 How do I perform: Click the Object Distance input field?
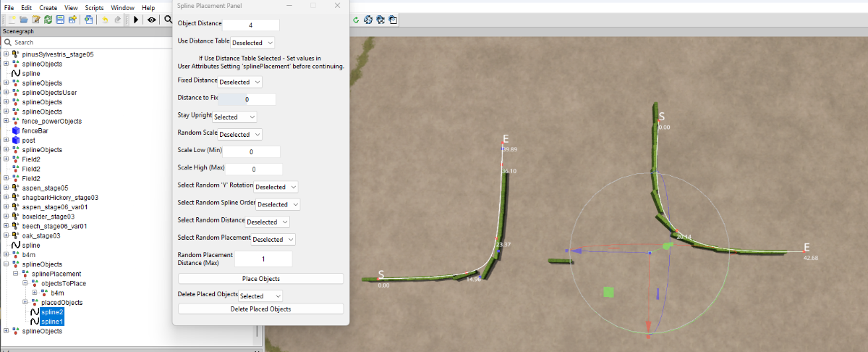250,25
